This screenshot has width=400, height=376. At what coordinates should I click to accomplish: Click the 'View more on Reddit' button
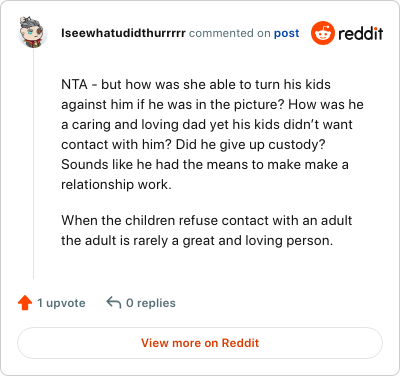[200, 343]
